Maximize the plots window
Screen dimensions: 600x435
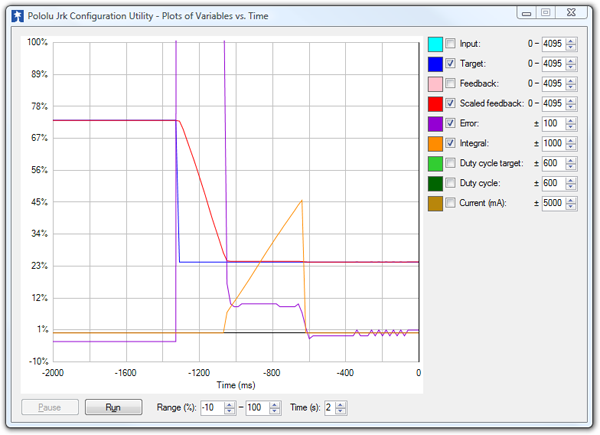point(546,12)
